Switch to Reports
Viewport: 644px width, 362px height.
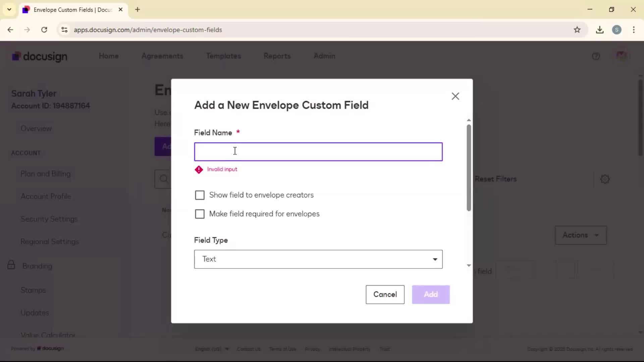click(x=277, y=56)
